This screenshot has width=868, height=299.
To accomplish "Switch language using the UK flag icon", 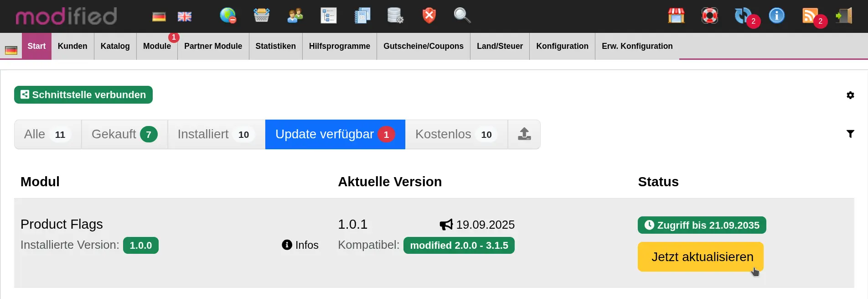I will (184, 17).
